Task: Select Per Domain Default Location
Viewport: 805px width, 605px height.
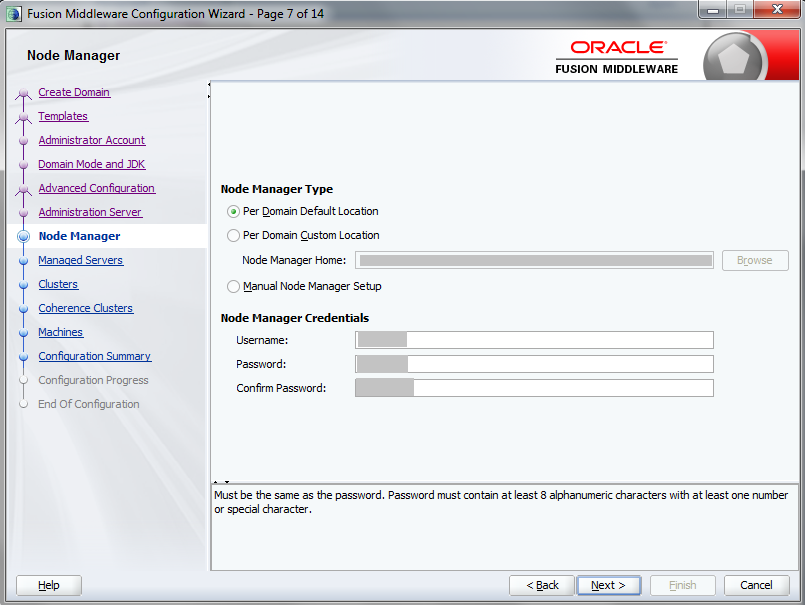Action: point(232,211)
